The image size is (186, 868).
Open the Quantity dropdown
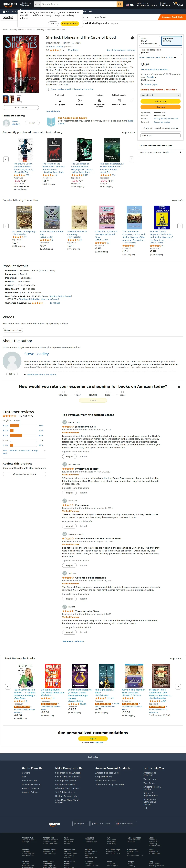pos(160,95)
